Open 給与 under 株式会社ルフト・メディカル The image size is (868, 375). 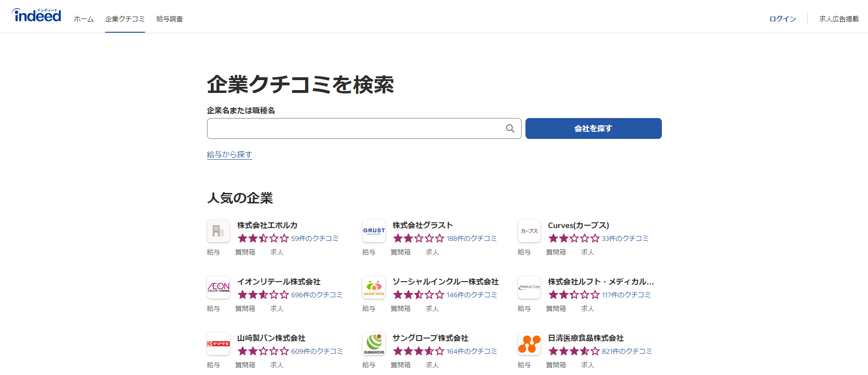(524, 309)
